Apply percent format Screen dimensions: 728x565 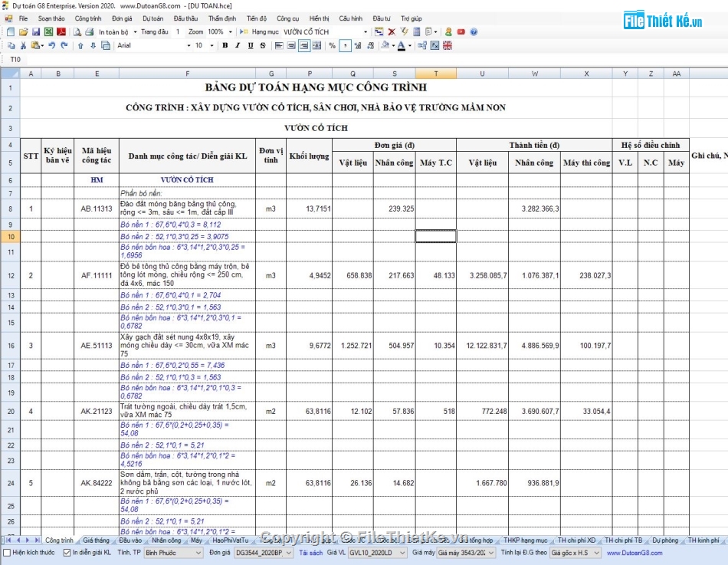tap(332, 45)
